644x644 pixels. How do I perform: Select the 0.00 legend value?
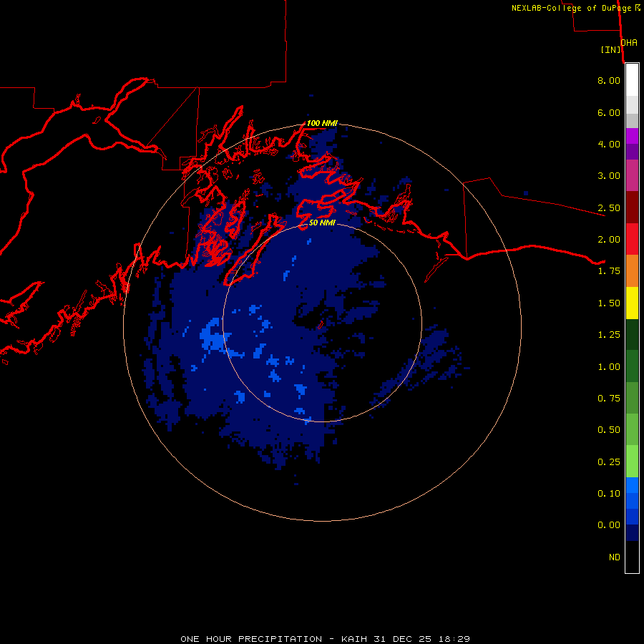pyautogui.click(x=609, y=525)
